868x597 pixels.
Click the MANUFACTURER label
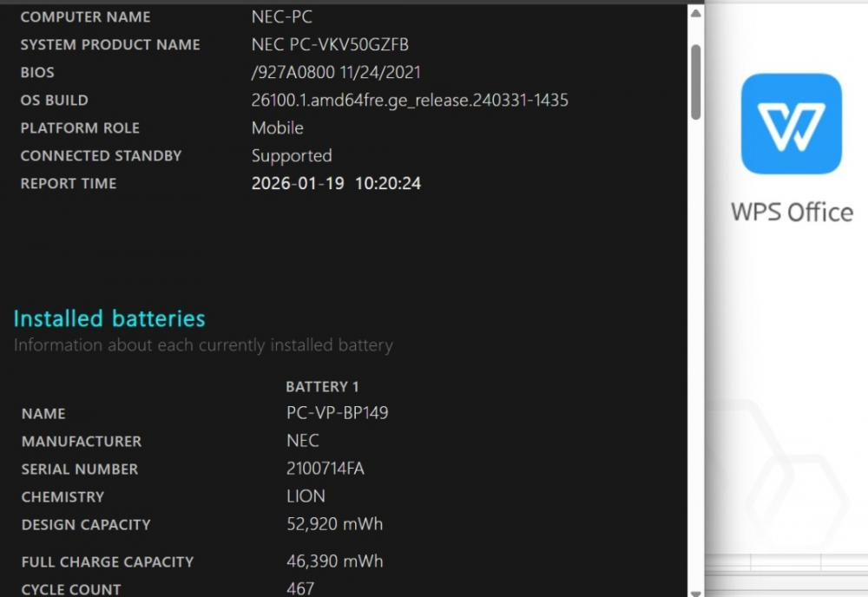click(x=82, y=442)
